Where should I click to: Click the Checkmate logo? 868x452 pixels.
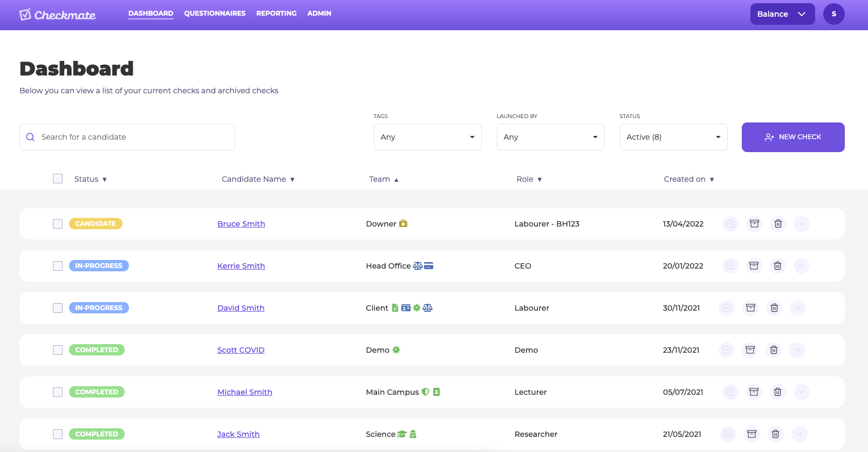coord(58,15)
